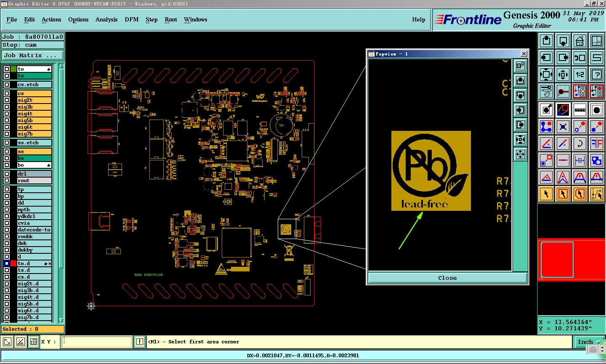Click the angle line edit tool

point(546,143)
